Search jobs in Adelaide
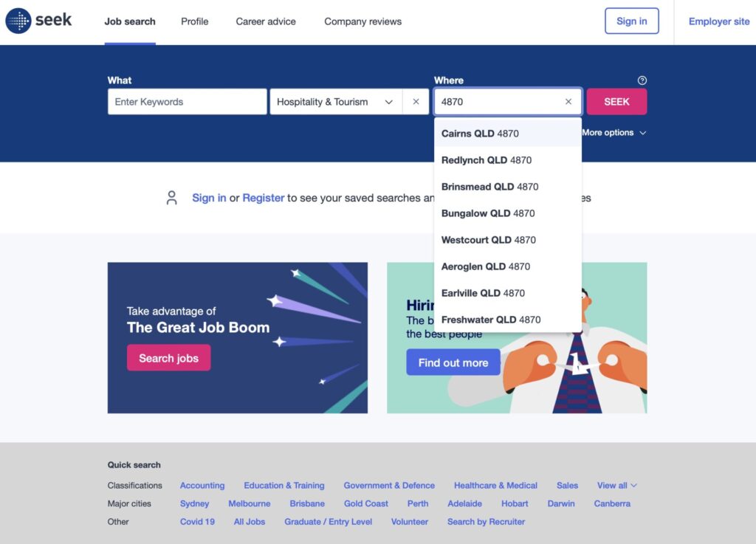 (x=465, y=503)
